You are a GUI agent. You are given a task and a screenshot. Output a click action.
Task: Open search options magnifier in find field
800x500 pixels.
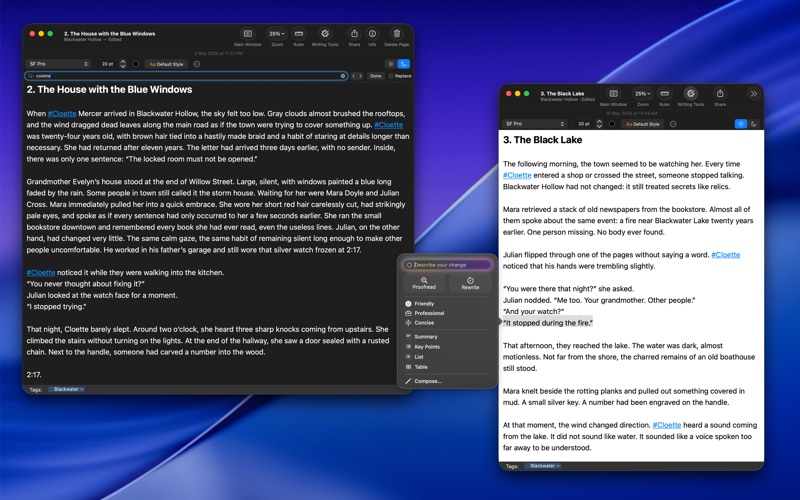click(31, 76)
